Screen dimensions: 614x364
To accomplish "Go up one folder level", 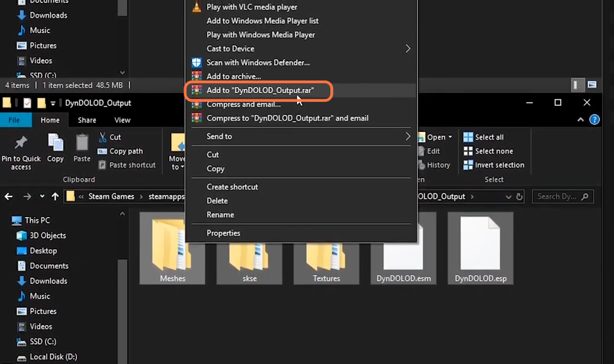I will (55, 197).
